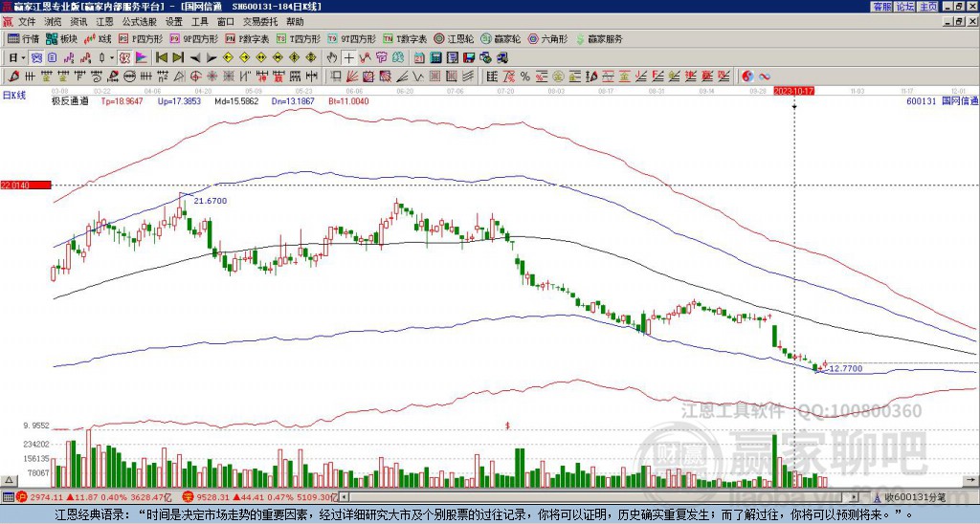
Task: Open the 赢家轮 tool
Action: (500, 38)
